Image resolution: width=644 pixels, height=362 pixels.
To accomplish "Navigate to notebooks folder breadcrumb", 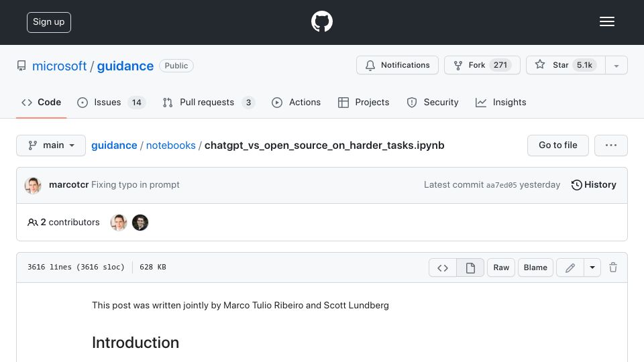I will click(171, 145).
